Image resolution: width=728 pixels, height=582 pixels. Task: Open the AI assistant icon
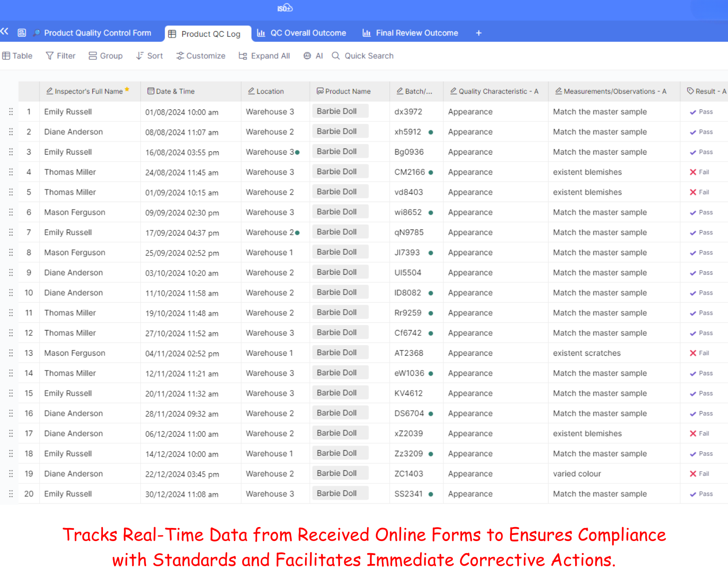307,56
